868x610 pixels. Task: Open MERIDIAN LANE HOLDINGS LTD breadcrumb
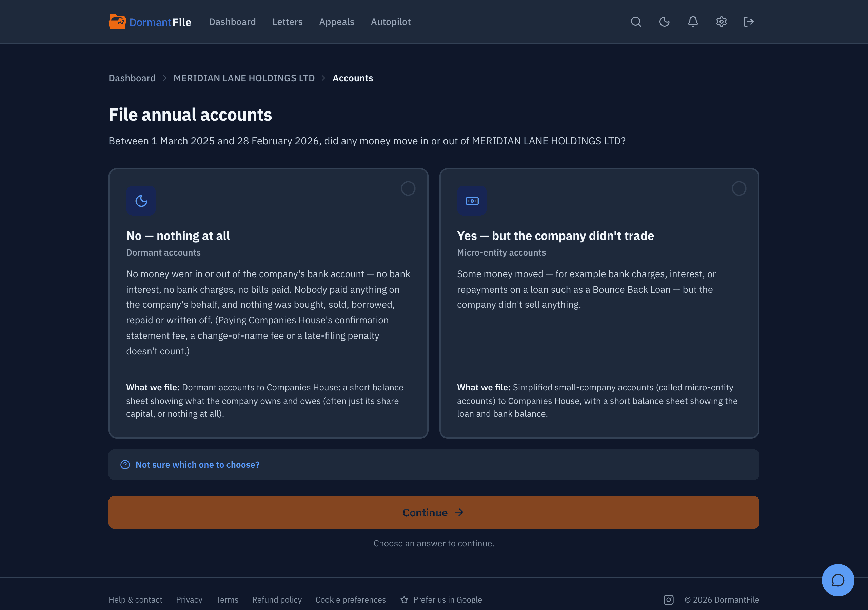click(244, 78)
